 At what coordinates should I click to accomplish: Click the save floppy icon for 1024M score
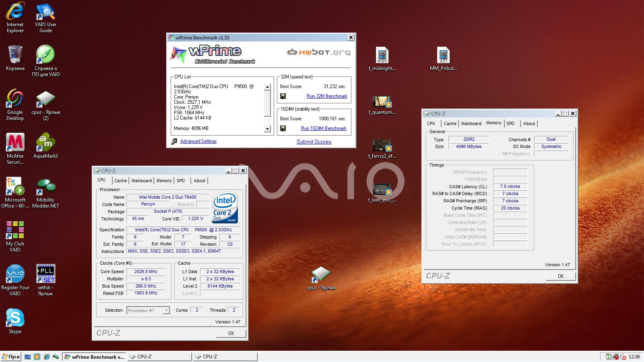coord(283,128)
